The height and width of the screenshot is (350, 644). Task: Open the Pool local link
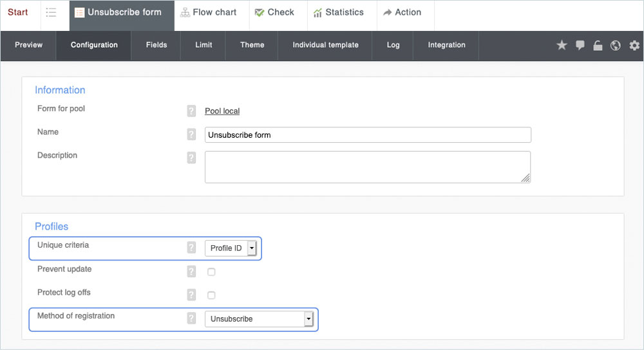pyautogui.click(x=222, y=111)
